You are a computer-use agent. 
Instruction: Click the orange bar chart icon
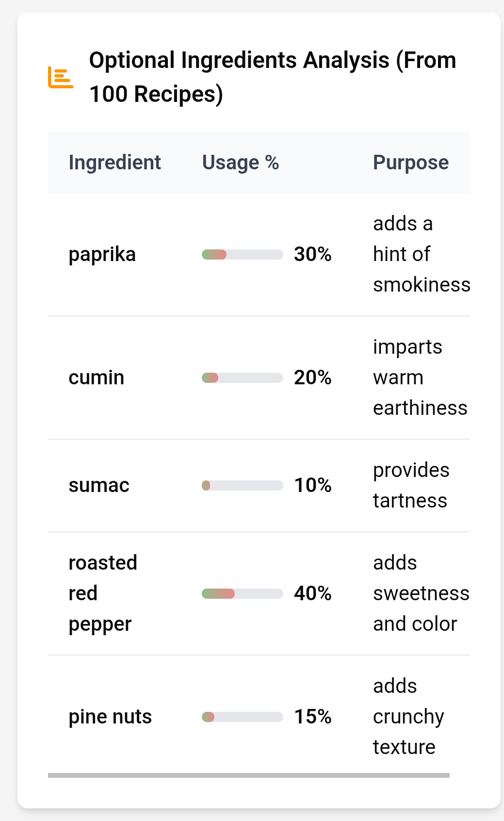61,78
